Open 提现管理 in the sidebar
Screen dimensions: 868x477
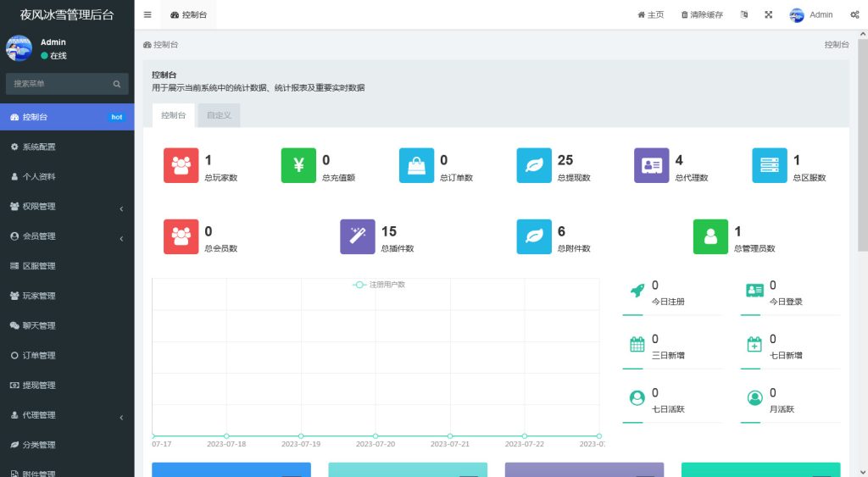click(67, 385)
